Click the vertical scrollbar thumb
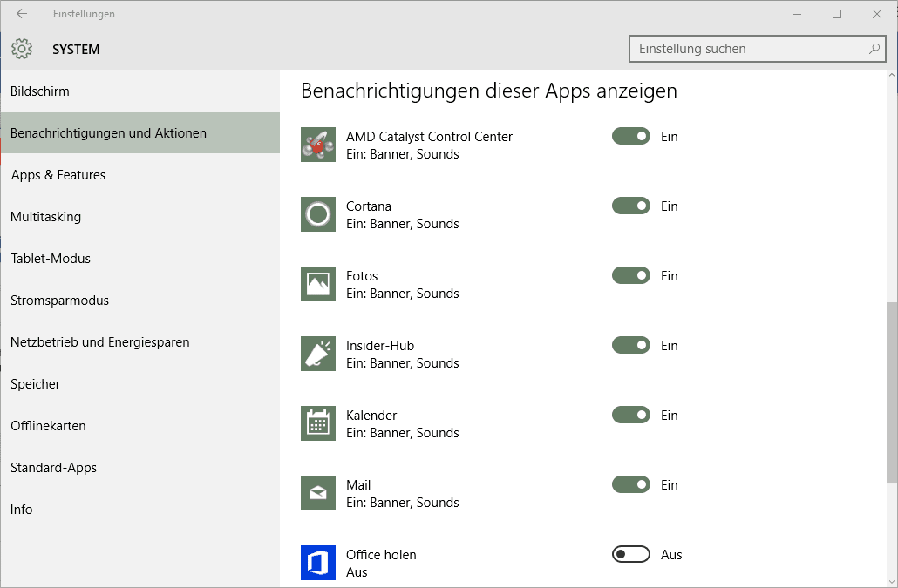This screenshot has height=588, width=898. point(891,392)
